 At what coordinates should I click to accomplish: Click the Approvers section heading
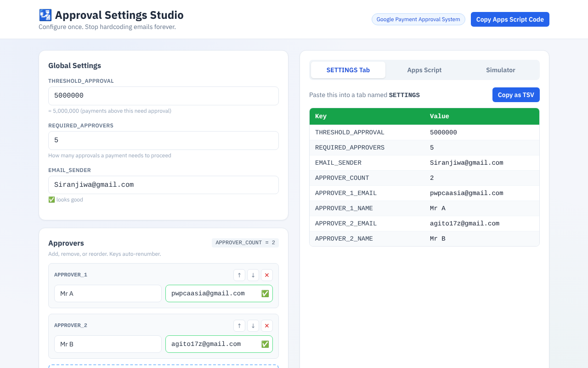(66, 243)
